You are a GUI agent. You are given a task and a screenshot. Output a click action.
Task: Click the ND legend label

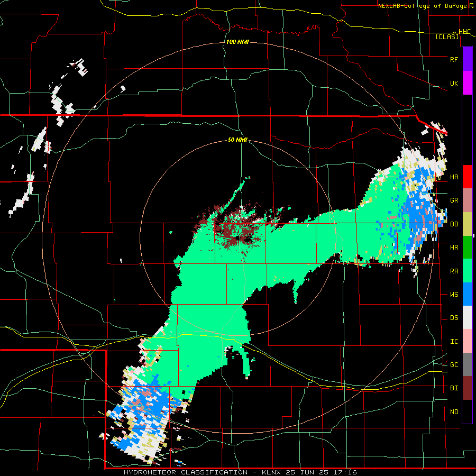tap(454, 412)
